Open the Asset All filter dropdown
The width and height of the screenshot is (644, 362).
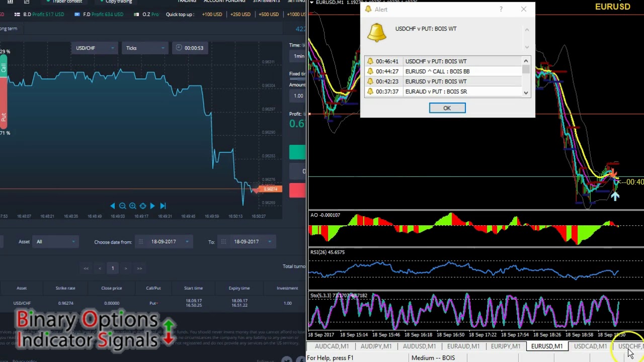[x=55, y=242]
